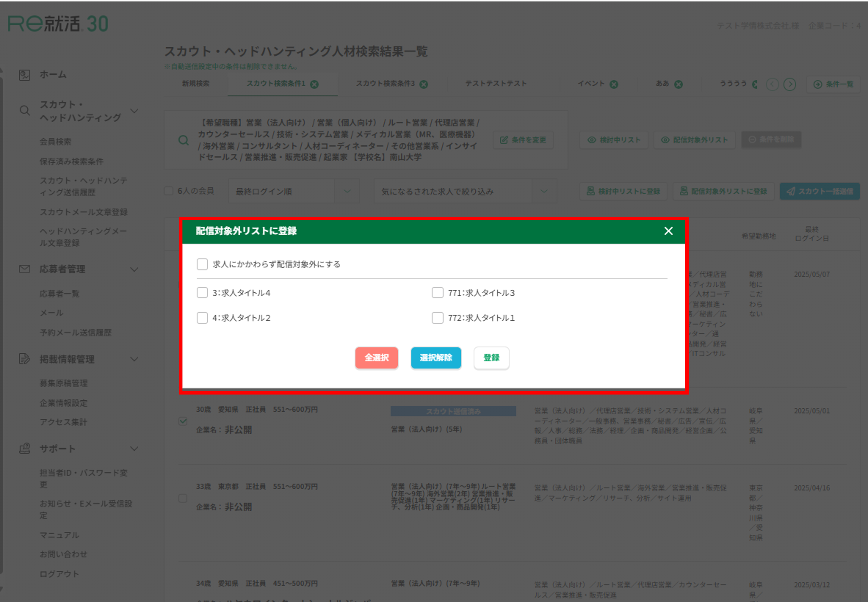Screen dimensions: 868x602
Task: Open 保存済み検索条件 in the sidebar
Action: pyautogui.click(x=71, y=162)
